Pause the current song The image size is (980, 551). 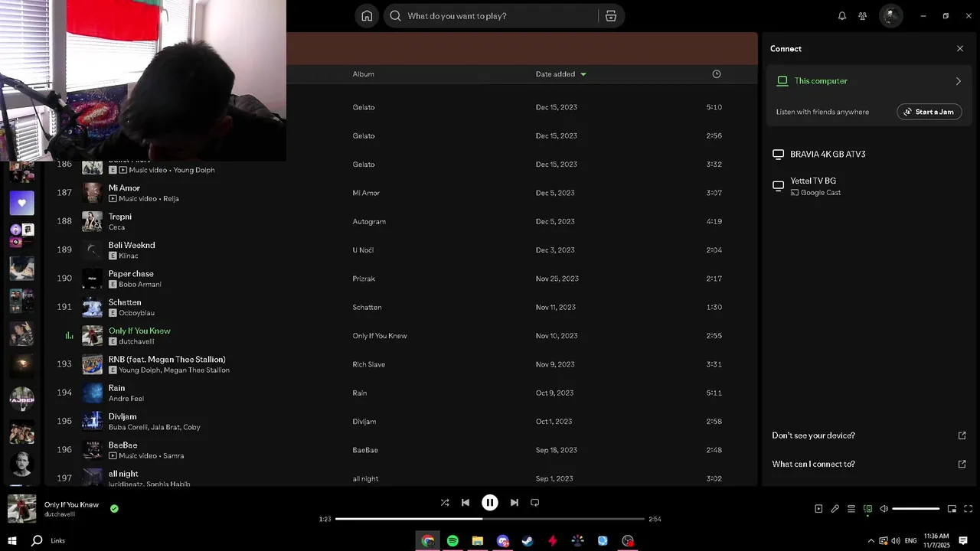tap(490, 503)
